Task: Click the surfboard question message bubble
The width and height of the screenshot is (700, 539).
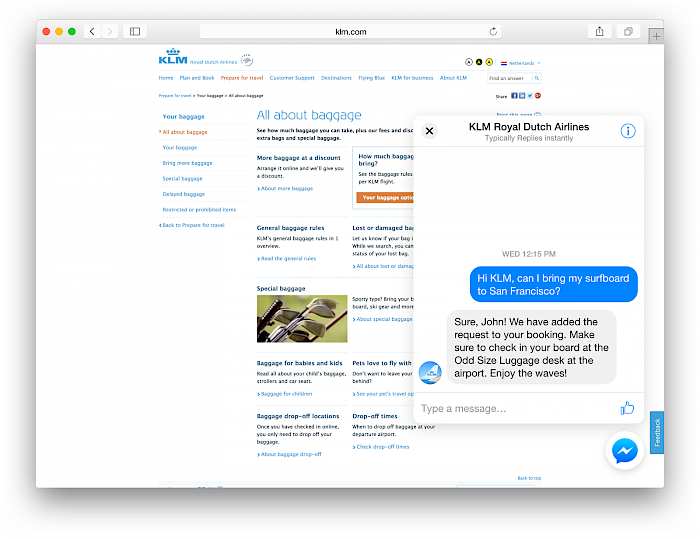Action: pos(554,284)
